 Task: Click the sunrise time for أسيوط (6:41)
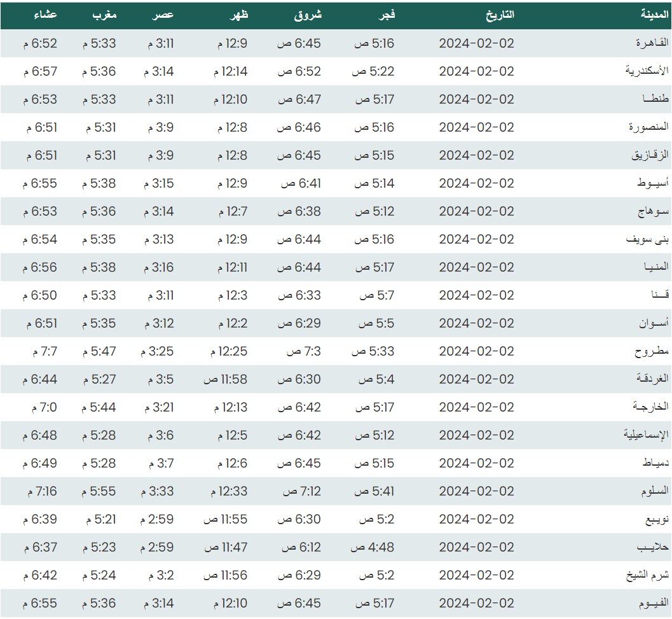click(x=301, y=183)
